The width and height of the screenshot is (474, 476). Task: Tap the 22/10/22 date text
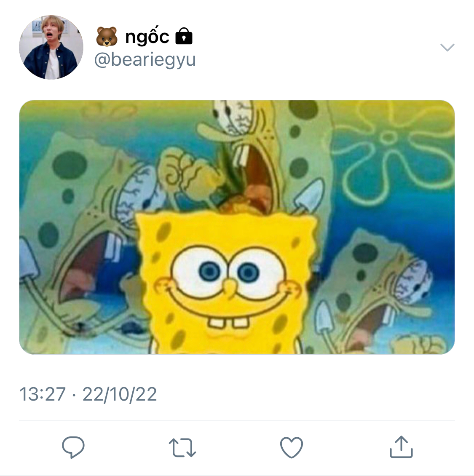pyautogui.click(x=120, y=394)
